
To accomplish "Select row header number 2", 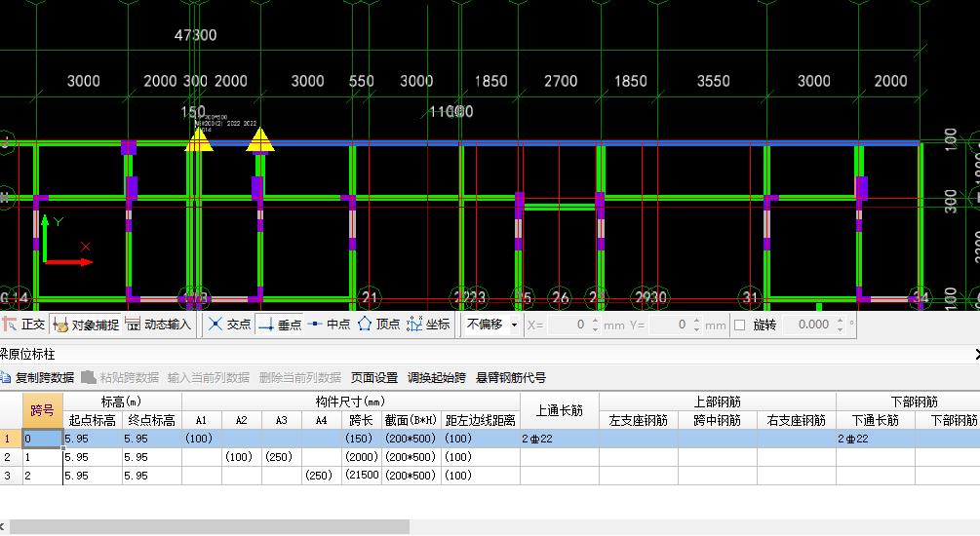I will tap(11, 457).
